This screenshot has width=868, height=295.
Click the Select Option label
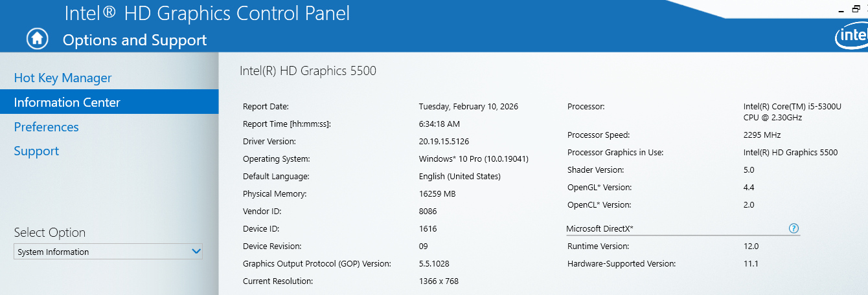tap(50, 233)
